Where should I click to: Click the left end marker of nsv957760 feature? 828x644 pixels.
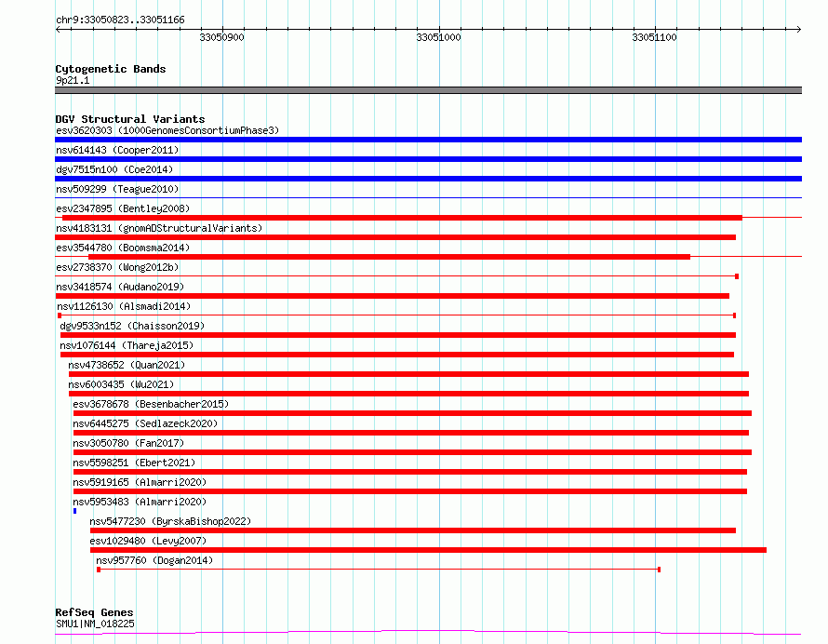99,570
